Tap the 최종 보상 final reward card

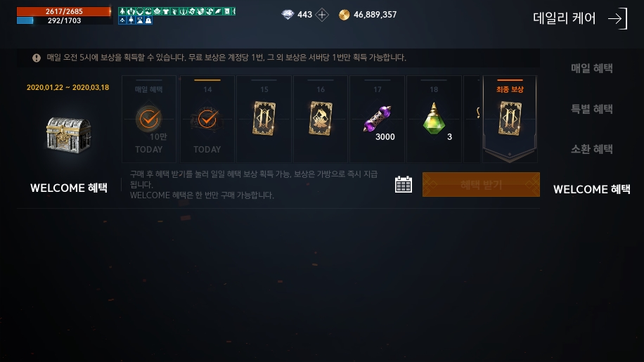pyautogui.click(x=510, y=119)
